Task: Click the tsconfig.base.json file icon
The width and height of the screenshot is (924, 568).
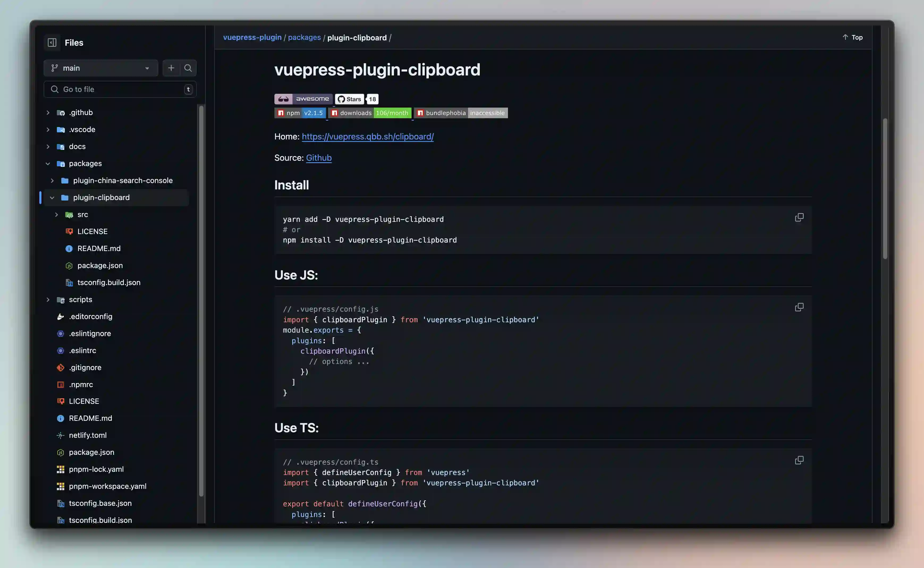Action: click(x=61, y=503)
